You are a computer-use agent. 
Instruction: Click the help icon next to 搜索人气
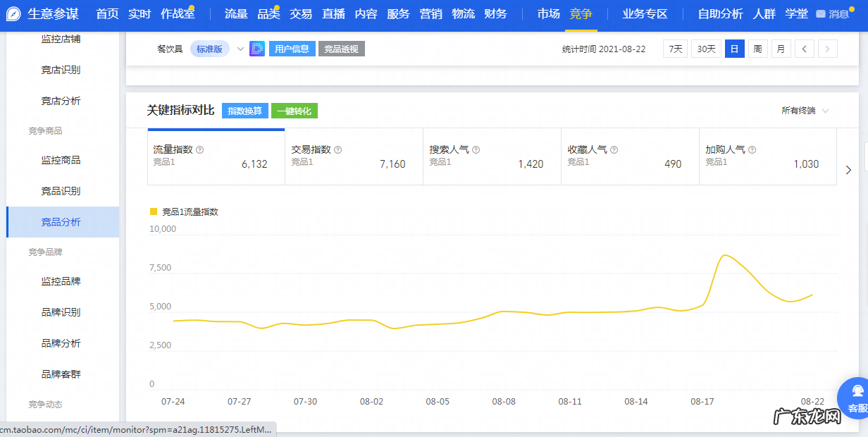pos(476,149)
